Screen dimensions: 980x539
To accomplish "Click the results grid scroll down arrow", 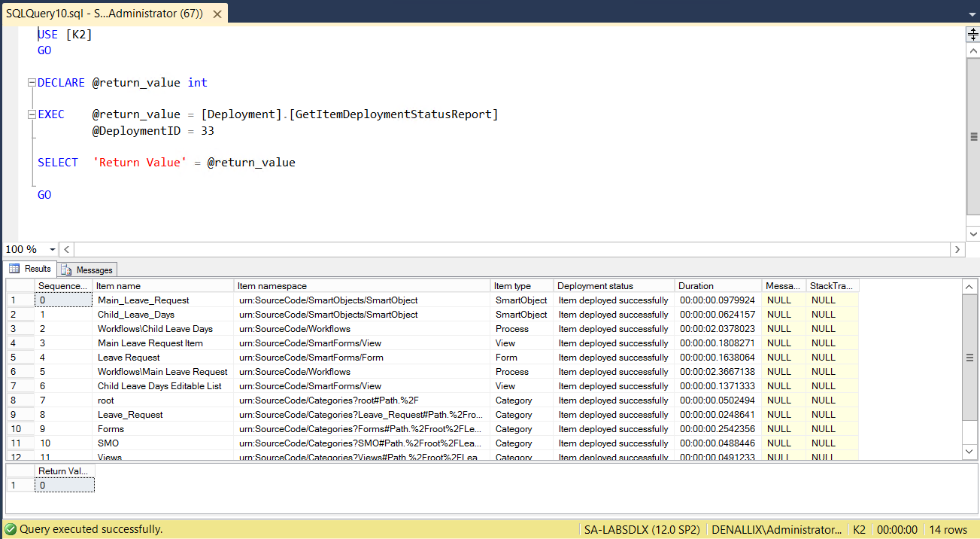I will pos(970,451).
